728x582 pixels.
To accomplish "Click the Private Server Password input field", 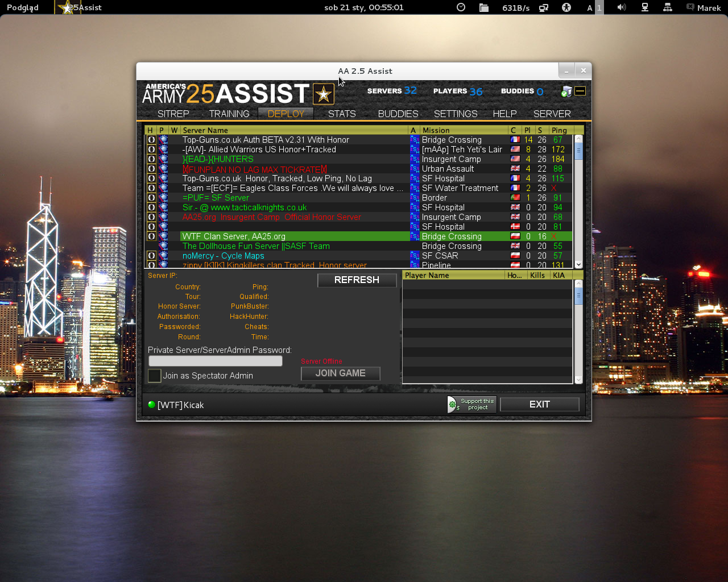I will pos(215,361).
